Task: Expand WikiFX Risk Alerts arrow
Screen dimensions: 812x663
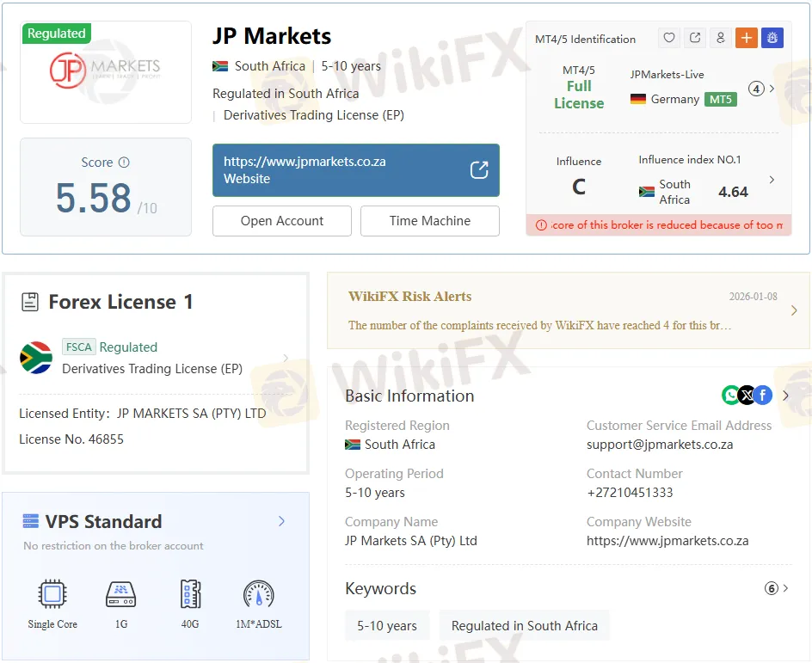Action: coord(793,310)
